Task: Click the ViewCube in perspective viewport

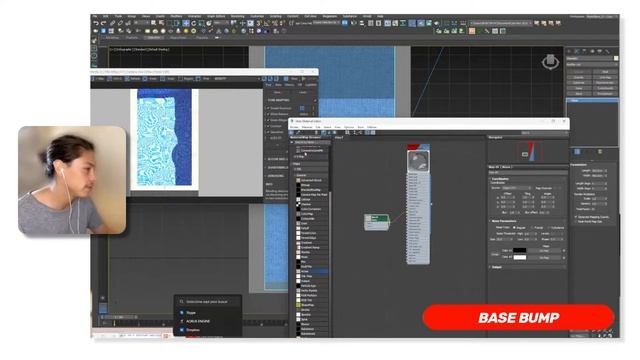Action: click(x=550, y=62)
